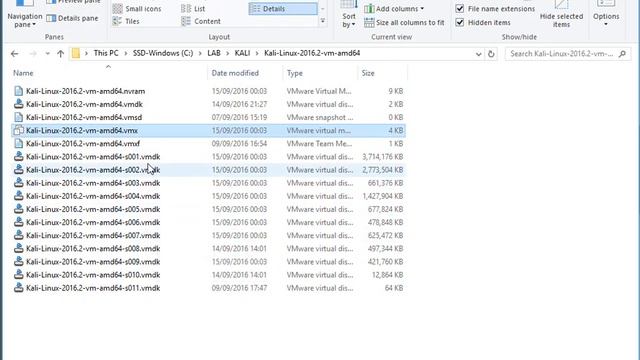Viewport: 640px width, 360px height.
Task: Select the s005.vmdk disk icon
Action: (18, 209)
